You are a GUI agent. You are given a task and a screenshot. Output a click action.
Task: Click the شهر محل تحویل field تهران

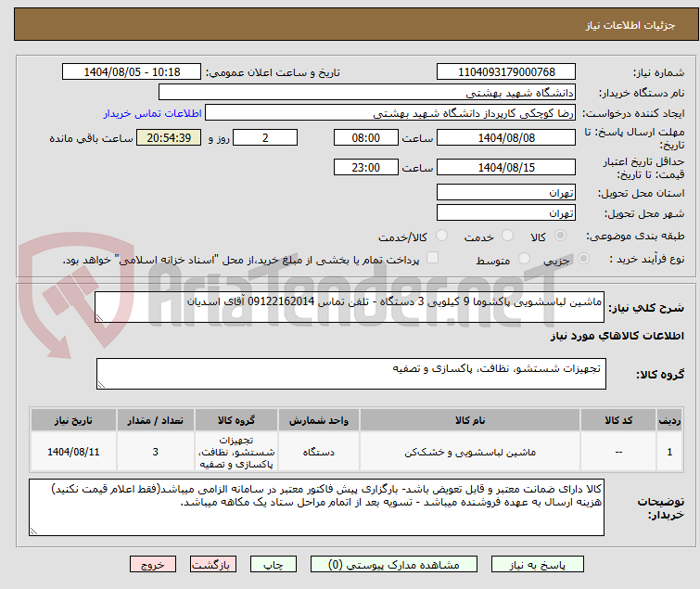pos(506,213)
